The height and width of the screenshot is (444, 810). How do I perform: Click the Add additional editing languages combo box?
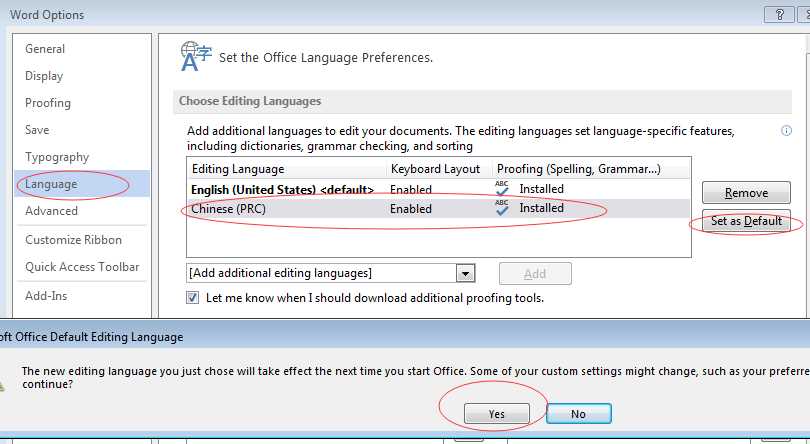[330, 273]
